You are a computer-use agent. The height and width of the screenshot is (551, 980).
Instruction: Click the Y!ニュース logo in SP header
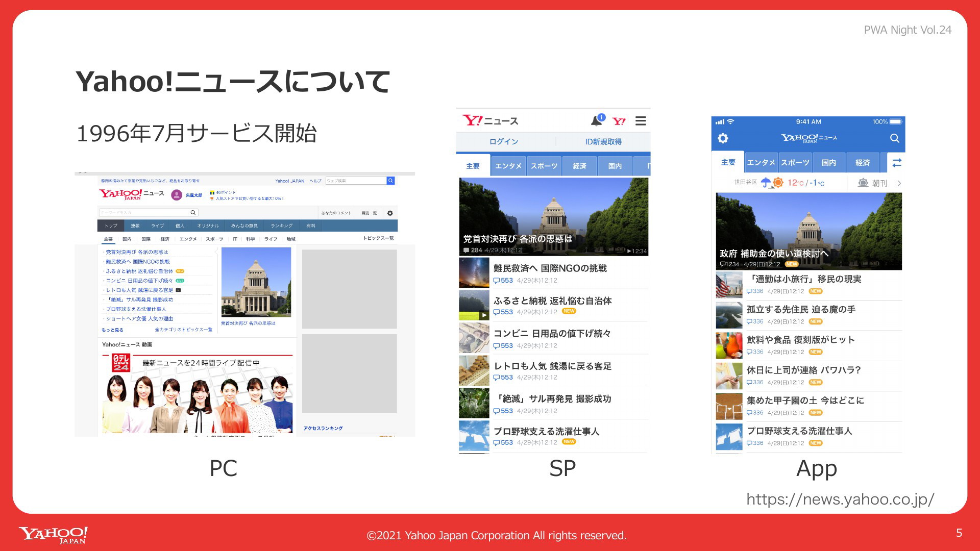[x=491, y=120]
